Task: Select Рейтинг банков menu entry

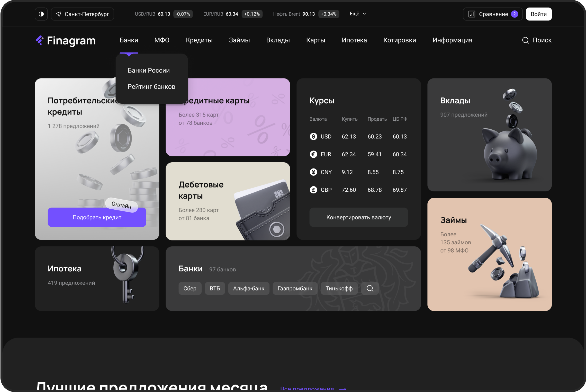Action: pos(151,87)
